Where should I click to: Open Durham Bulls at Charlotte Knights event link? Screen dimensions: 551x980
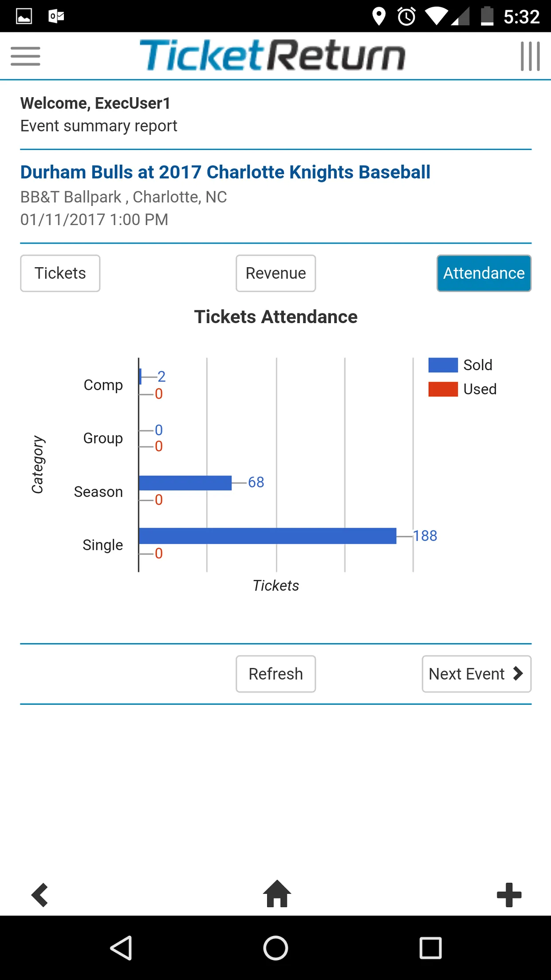(x=225, y=172)
